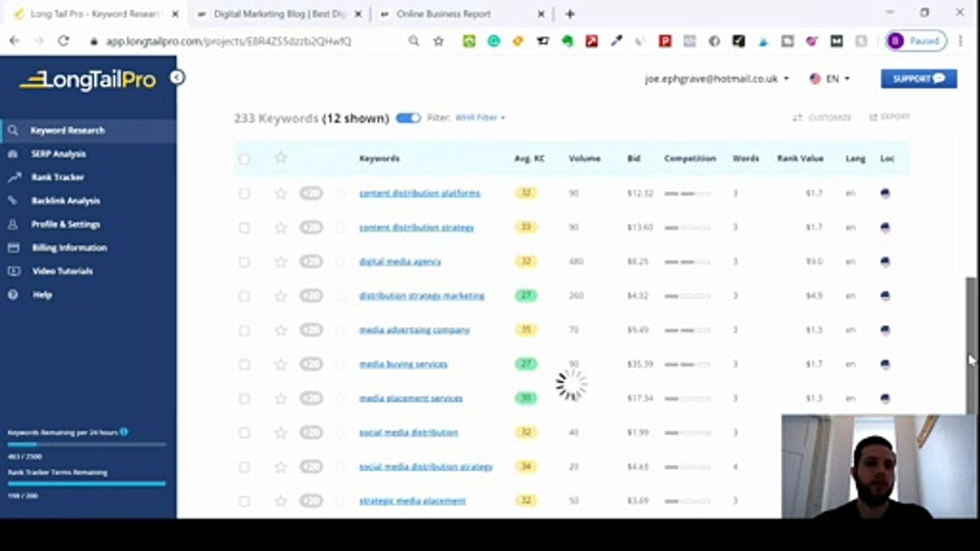This screenshot has height=551, width=980.
Task: Star the 'distribution strategy marketing' keyword
Action: 281,296
